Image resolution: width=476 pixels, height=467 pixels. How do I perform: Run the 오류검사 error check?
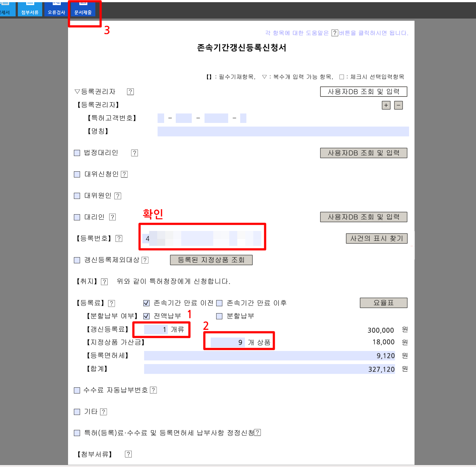coord(56,9)
